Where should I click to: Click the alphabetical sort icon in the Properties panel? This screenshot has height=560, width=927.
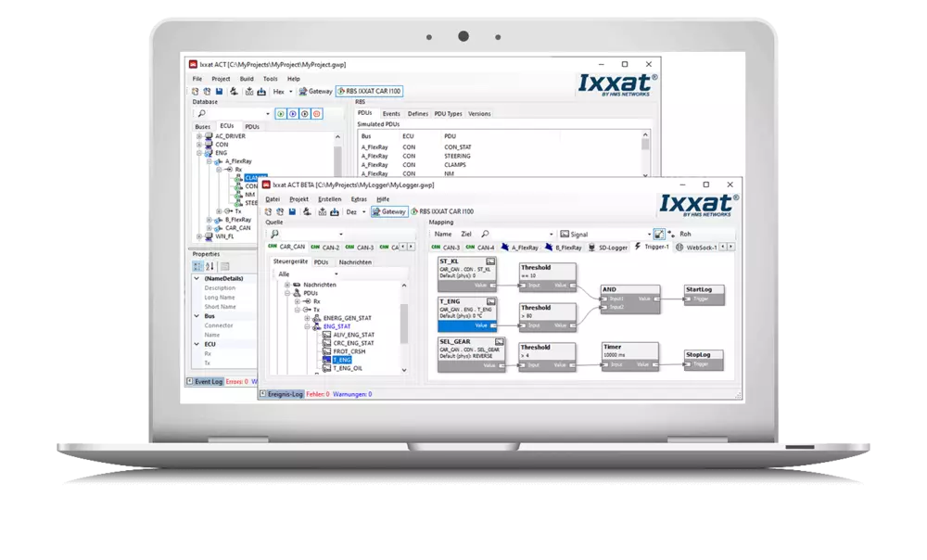210,267
